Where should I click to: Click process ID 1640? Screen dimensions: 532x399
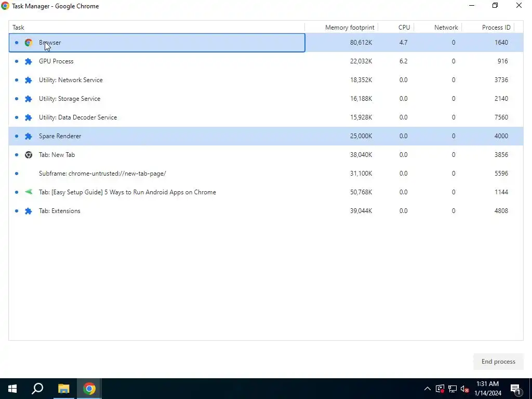(501, 43)
